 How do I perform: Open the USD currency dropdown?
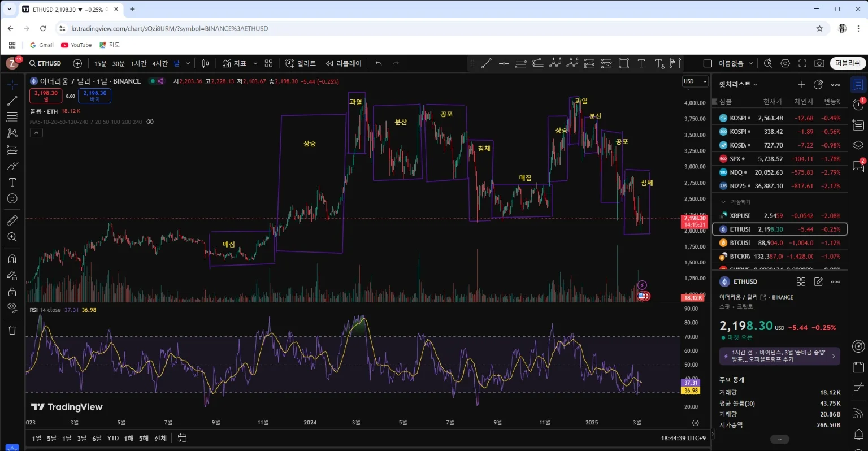pos(695,81)
